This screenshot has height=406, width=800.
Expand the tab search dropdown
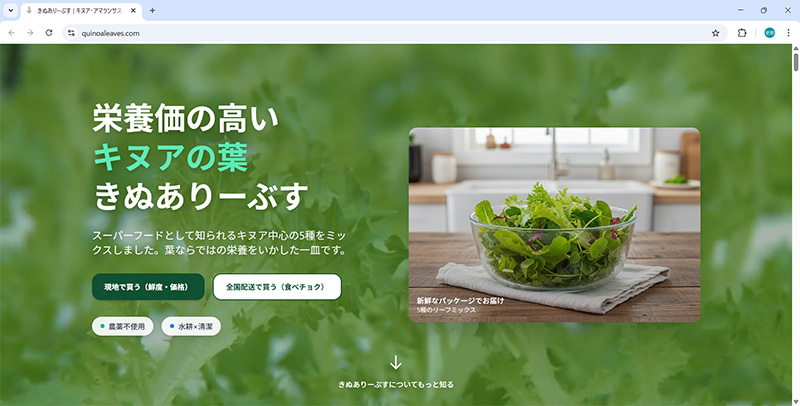point(10,10)
